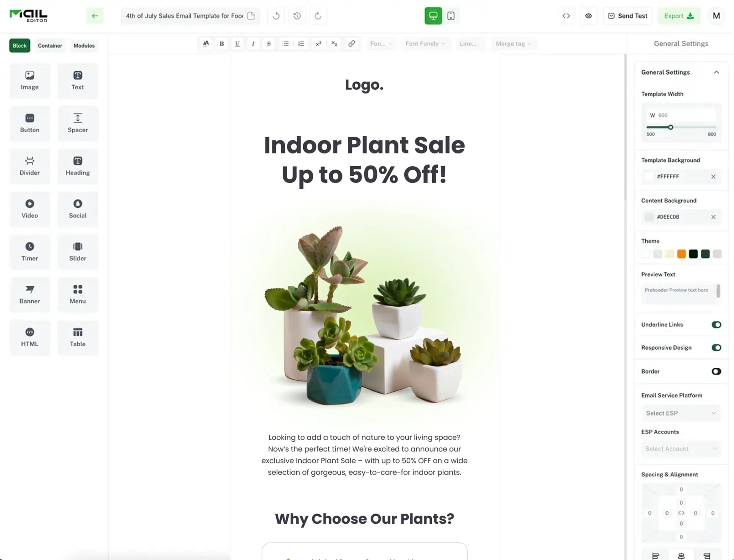
Task: Select the Modules tab
Action: (x=84, y=46)
